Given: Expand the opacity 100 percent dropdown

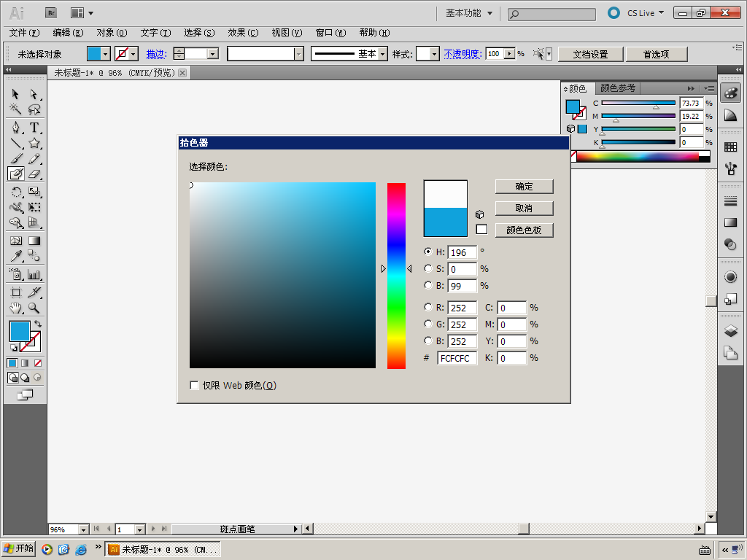Looking at the screenshot, I should click(x=509, y=54).
